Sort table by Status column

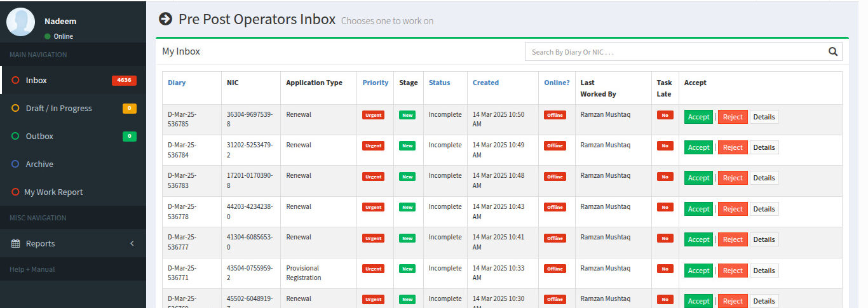tap(439, 83)
